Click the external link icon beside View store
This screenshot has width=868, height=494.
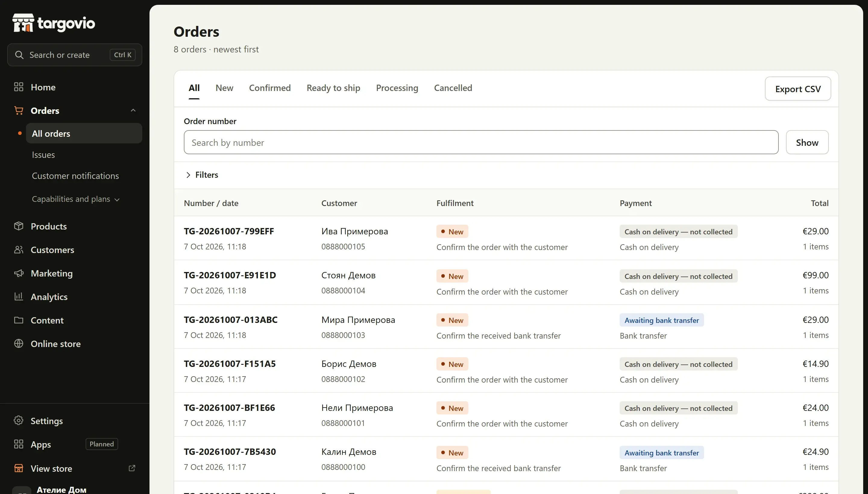132,468
